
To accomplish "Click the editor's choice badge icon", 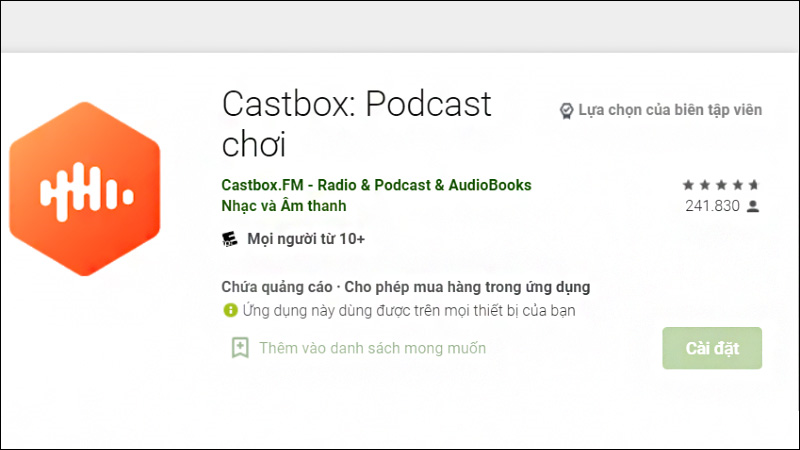I will (566, 110).
